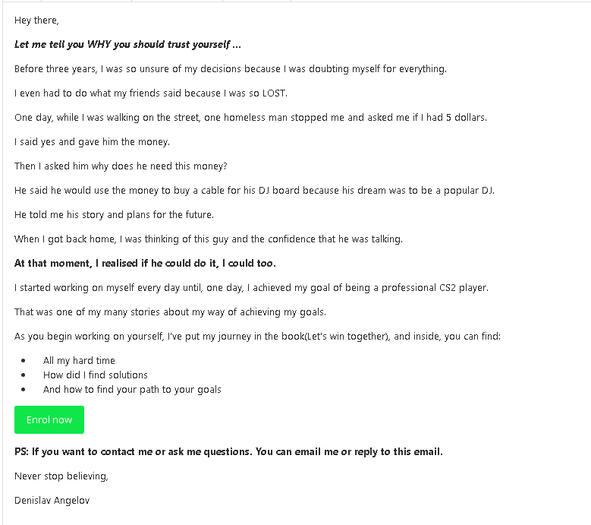
Task: Click the 'Hey there,' greeting line
Action: coord(37,20)
